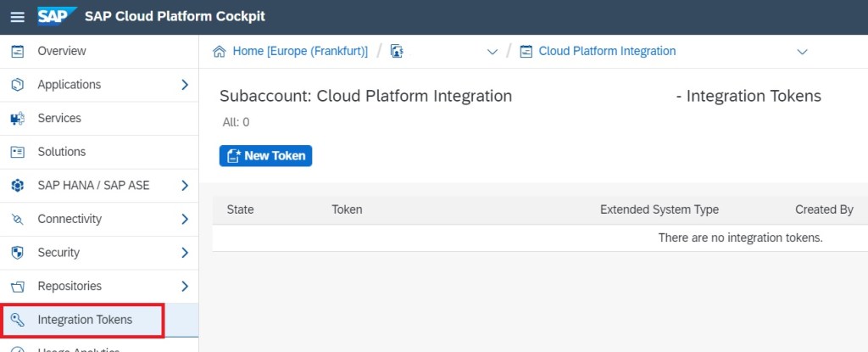Click the Home icon in breadcrumb
868x352 pixels.
click(x=220, y=52)
